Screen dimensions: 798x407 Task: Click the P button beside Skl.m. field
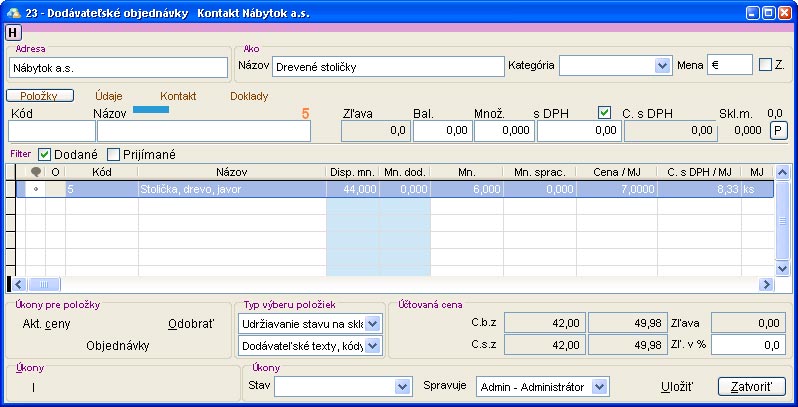coord(777,130)
